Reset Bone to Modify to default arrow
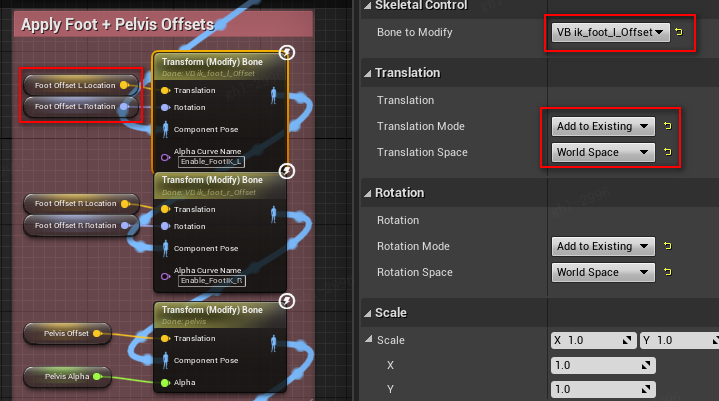Screen dimensions: 719x401 [679, 33]
